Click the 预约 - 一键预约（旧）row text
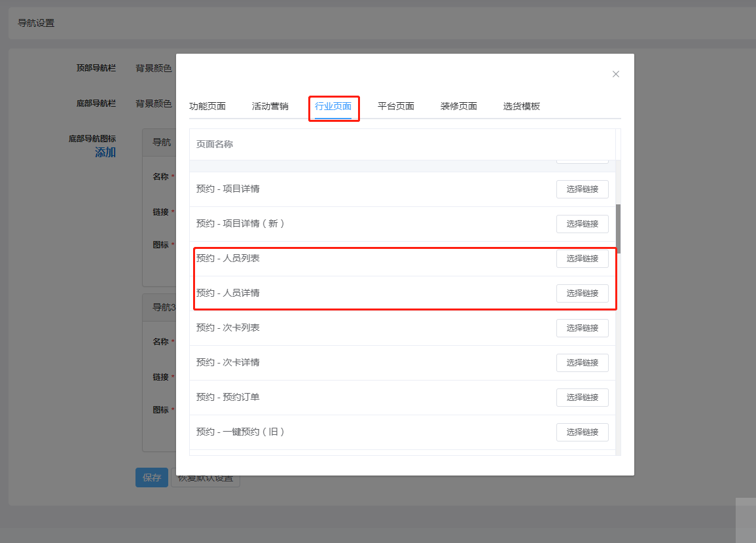Viewport: 756px width, 543px height. point(241,432)
